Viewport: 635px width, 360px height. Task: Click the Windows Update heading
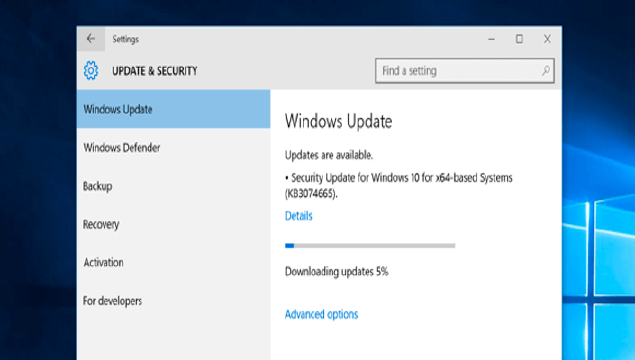338,121
